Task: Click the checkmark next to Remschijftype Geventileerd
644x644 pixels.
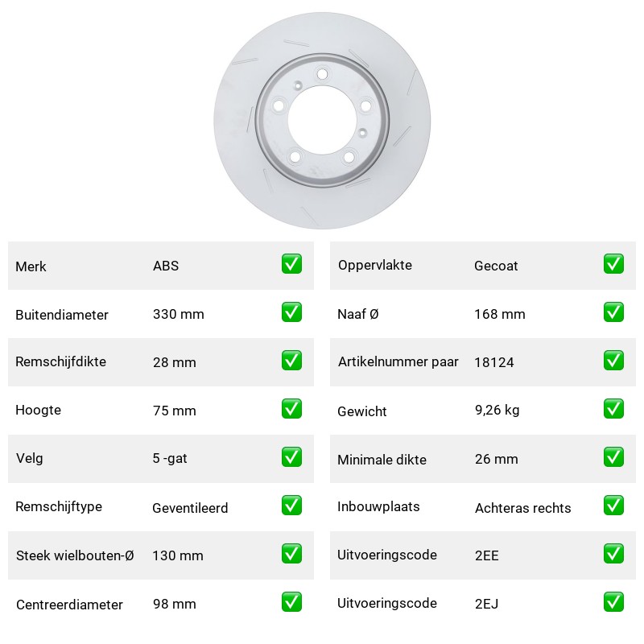Action: pos(291,506)
